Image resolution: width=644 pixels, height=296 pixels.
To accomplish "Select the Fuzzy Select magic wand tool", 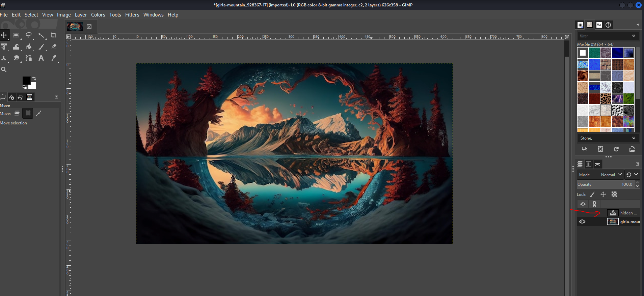I will (x=41, y=35).
